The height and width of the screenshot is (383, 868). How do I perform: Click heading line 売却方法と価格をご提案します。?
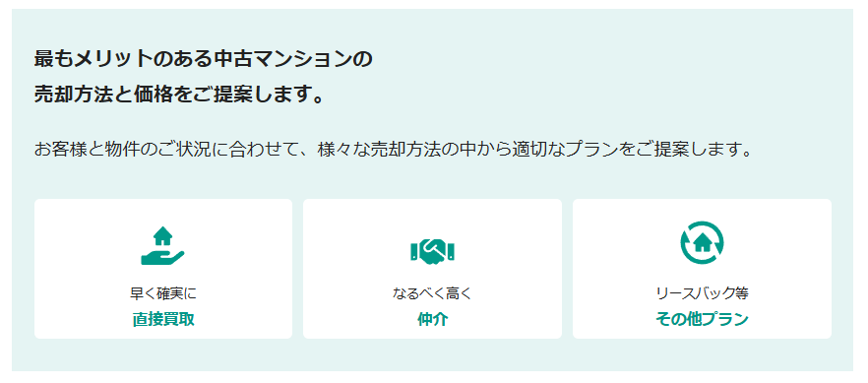(x=179, y=95)
